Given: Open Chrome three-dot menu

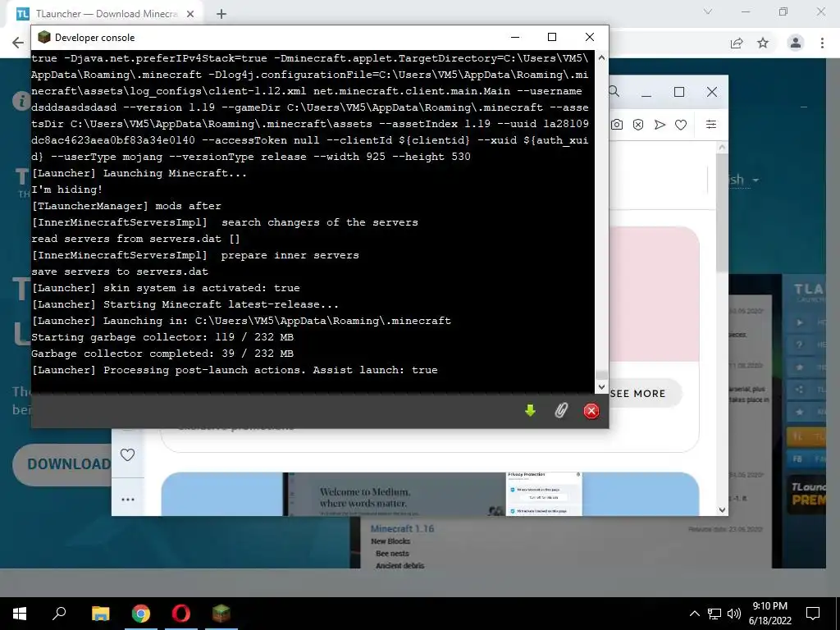Looking at the screenshot, I should point(822,43).
